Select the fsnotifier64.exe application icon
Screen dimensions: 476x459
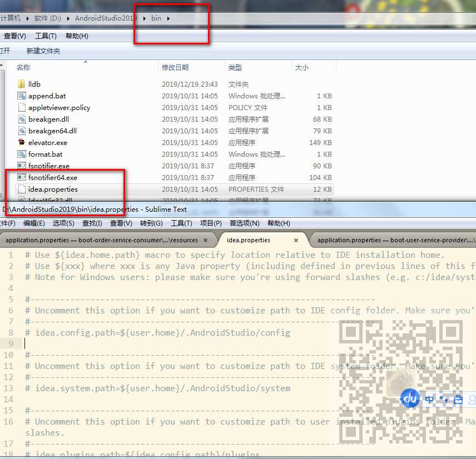22,177
